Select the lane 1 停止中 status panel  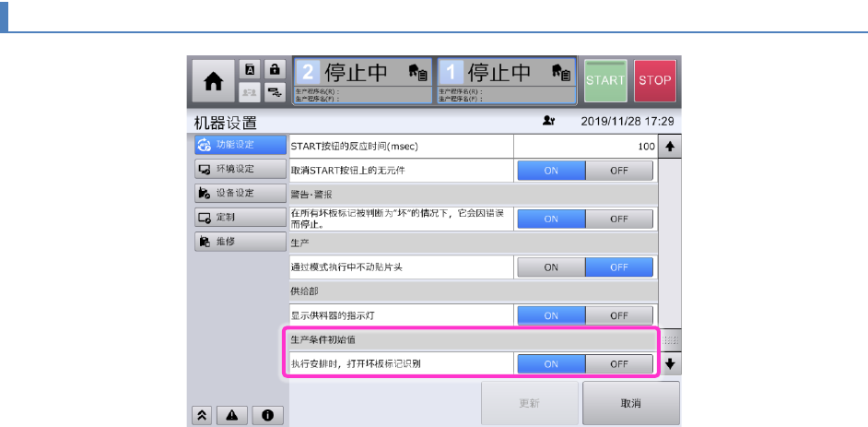tap(507, 81)
